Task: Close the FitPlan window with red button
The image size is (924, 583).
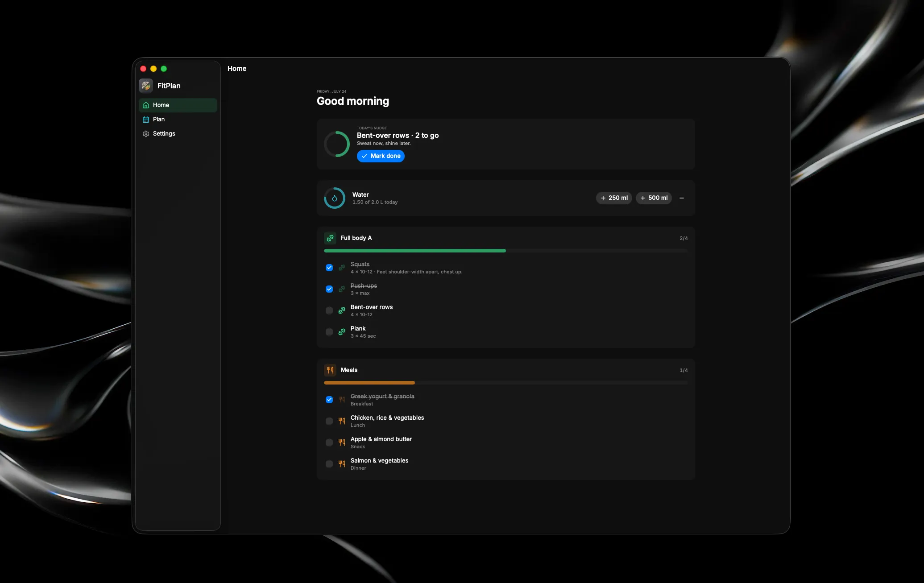Action: (143, 69)
